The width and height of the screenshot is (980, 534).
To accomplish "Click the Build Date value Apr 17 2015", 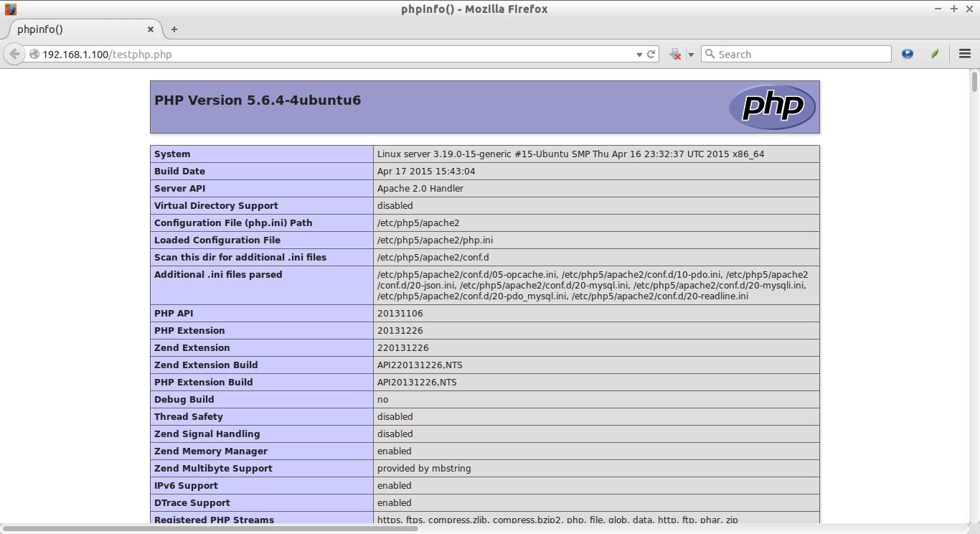I will [x=426, y=171].
